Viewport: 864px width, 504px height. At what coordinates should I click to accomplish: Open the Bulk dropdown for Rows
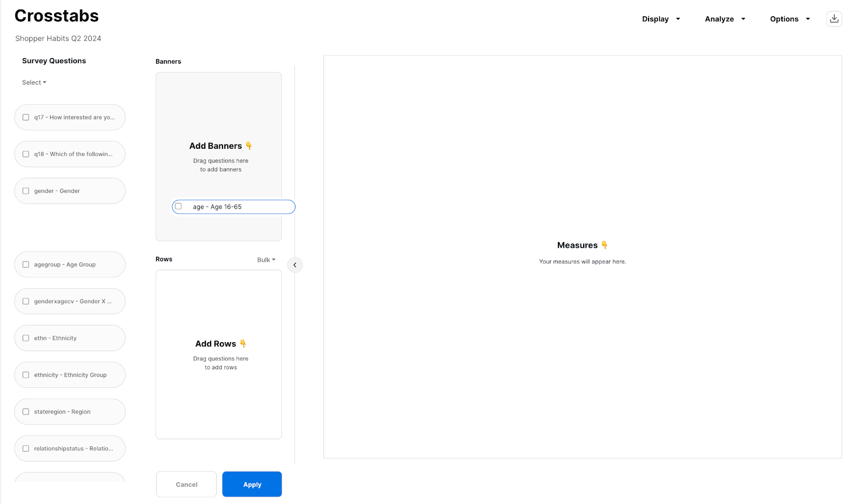coord(266,260)
